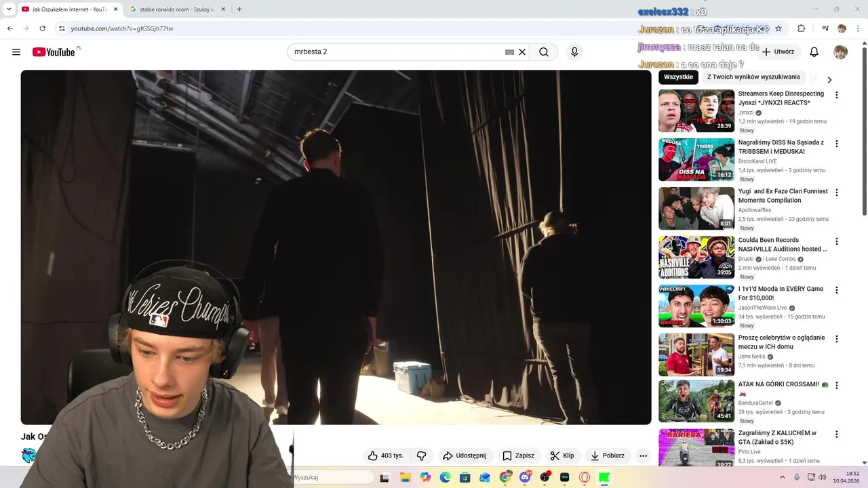Open the notifications bell

[x=814, y=52]
